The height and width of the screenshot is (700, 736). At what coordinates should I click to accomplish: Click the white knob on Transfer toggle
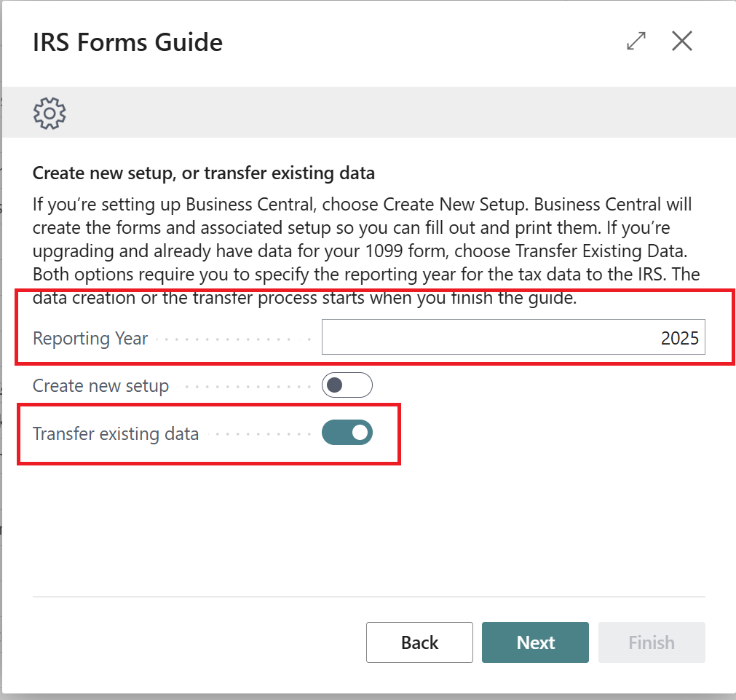(359, 433)
